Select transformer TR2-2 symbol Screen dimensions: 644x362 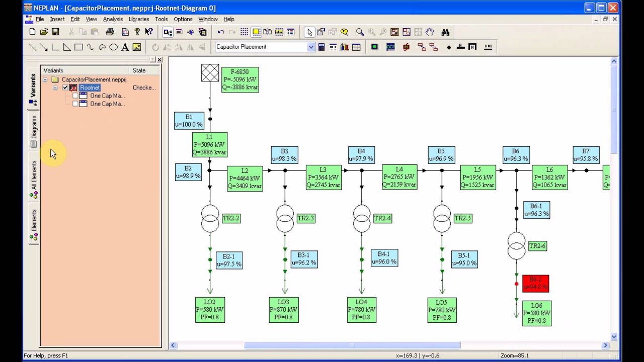[210, 219]
